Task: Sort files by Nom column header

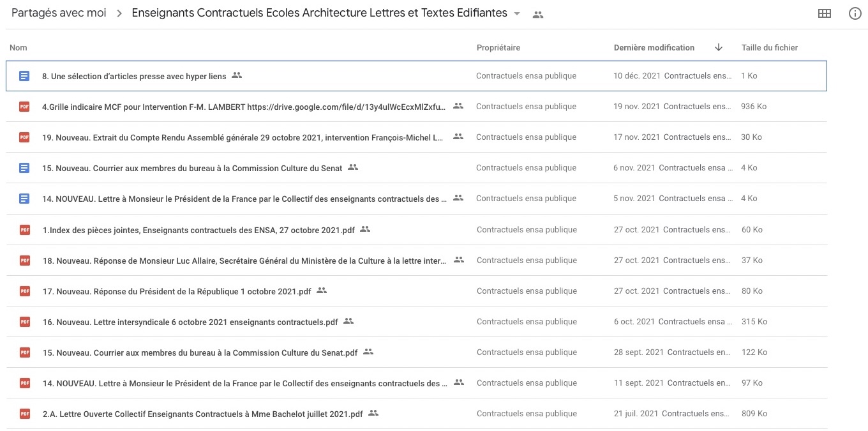Action: (x=19, y=47)
